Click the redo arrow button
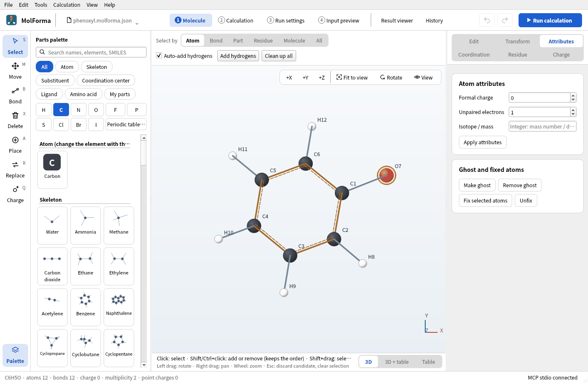Screen dimensions: 588x383 [505, 20]
